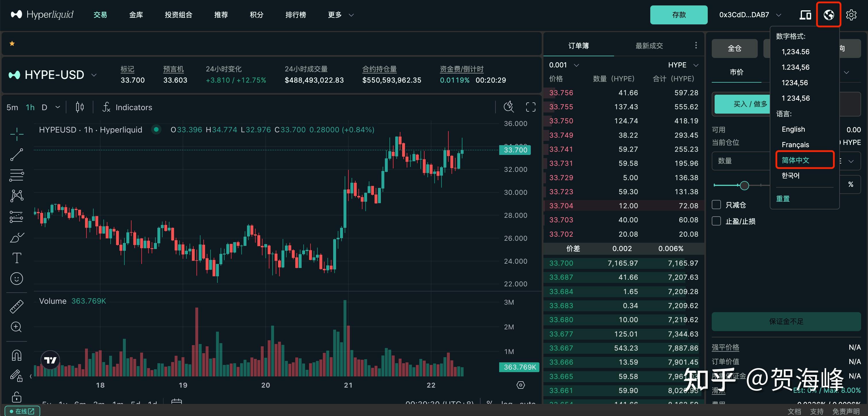
Task: Open the order type dropdown beside 市价
Action: [846, 72]
